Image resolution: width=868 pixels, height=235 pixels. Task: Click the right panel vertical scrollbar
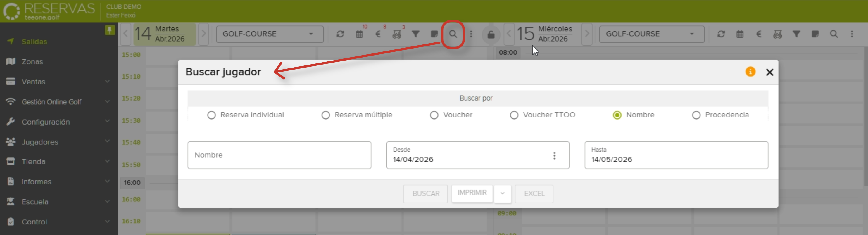(x=866, y=117)
